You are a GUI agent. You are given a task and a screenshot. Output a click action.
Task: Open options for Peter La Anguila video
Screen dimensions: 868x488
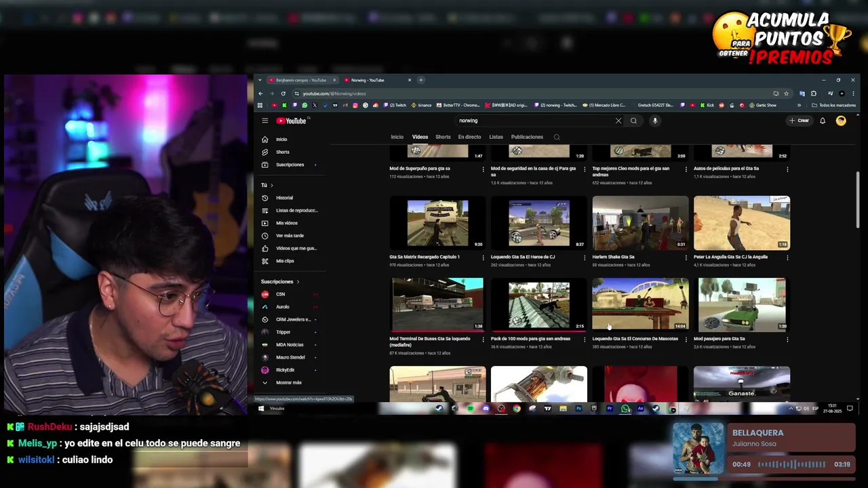point(787,258)
